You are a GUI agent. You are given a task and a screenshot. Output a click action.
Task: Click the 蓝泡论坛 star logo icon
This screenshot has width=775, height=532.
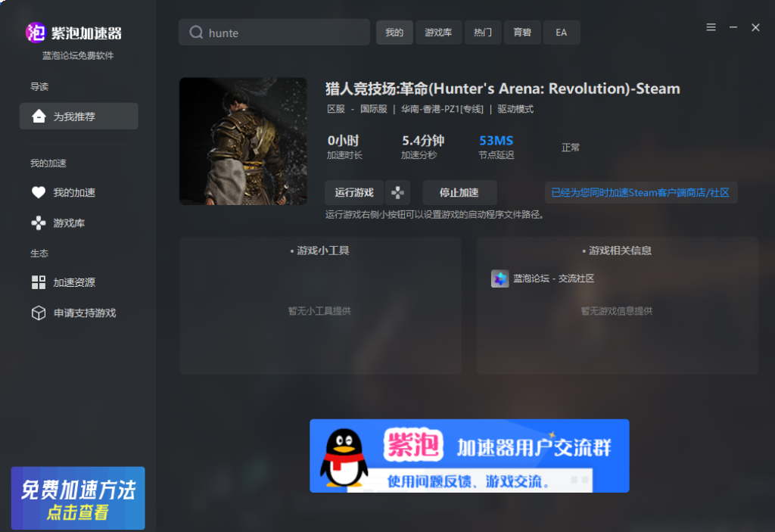[500, 278]
